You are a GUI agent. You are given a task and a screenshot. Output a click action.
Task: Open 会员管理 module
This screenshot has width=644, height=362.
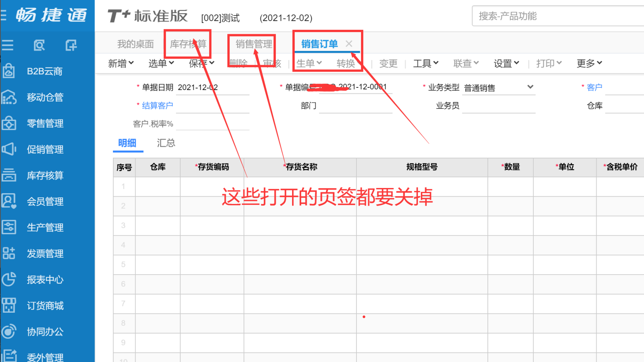[x=45, y=202]
